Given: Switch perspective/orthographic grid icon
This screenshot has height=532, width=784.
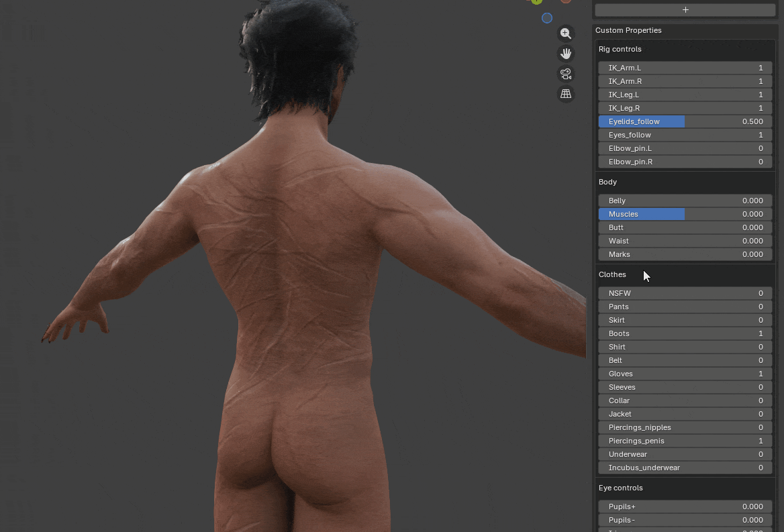Looking at the screenshot, I should [x=565, y=94].
